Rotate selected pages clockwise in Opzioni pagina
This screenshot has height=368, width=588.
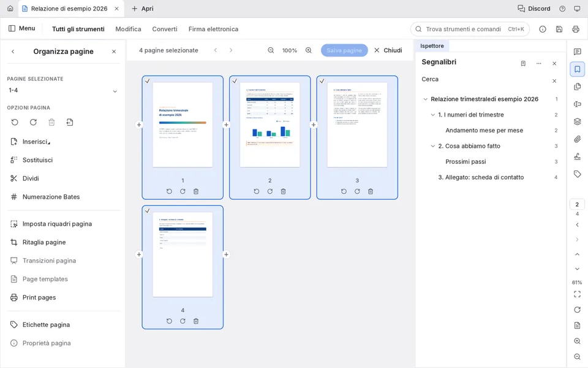coord(33,122)
